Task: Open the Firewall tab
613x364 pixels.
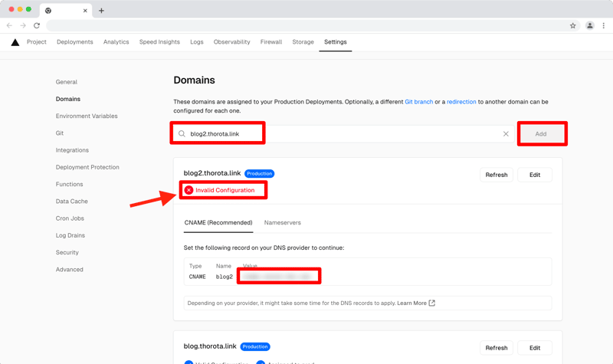Action: 271,42
